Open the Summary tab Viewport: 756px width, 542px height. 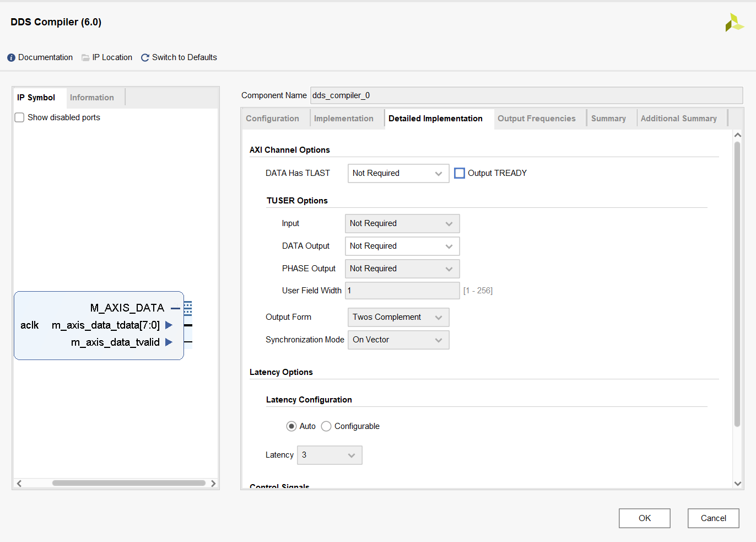pos(608,119)
